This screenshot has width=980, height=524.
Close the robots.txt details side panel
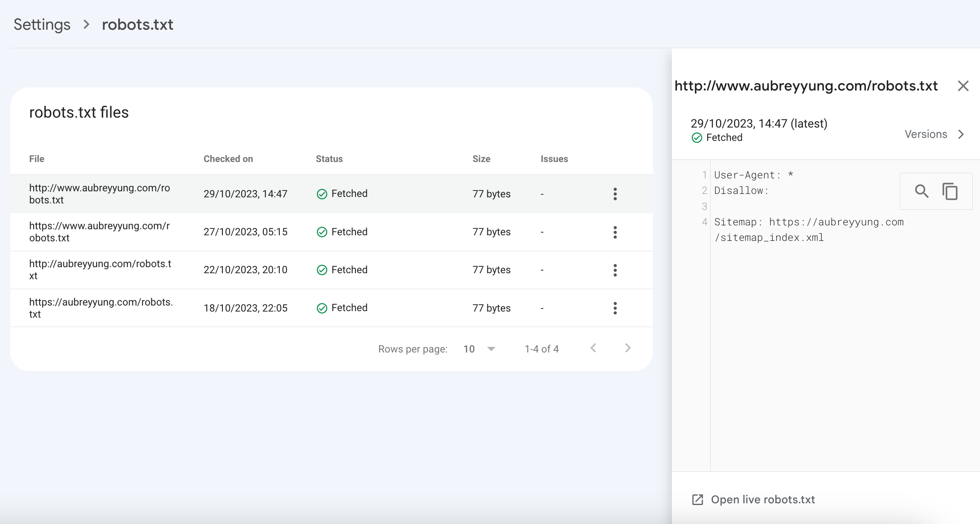963,86
